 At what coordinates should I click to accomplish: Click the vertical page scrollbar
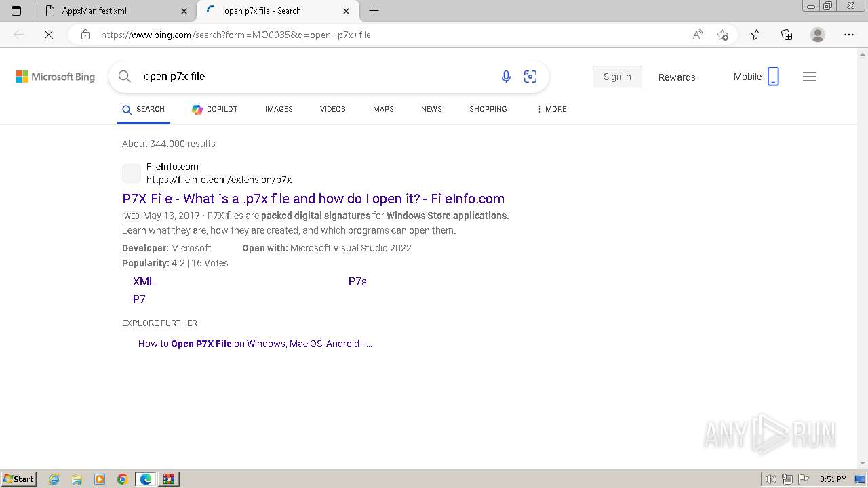pos(863,258)
